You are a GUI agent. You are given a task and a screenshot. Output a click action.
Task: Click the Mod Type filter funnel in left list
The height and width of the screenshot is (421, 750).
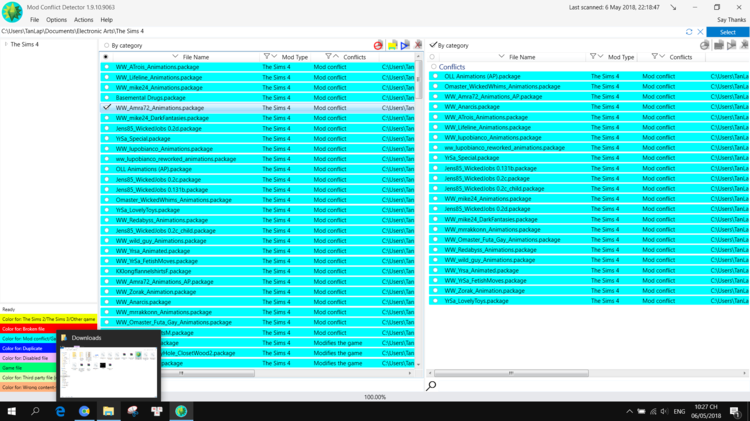(267, 56)
